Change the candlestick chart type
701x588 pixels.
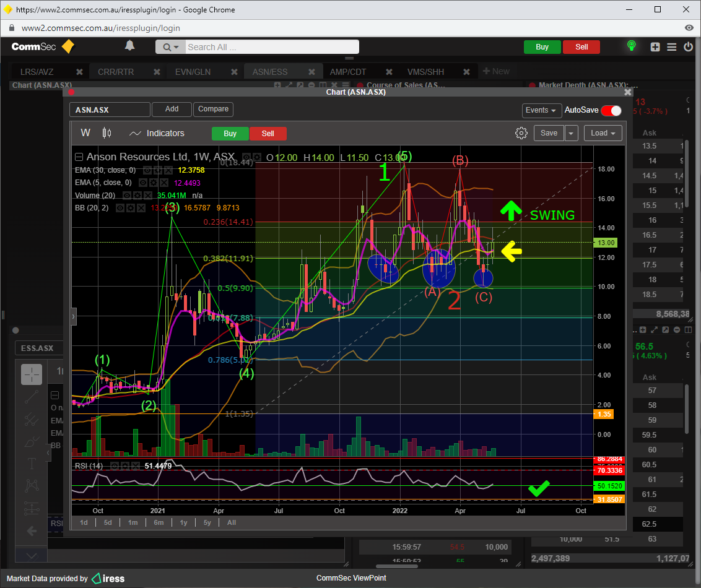107,133
